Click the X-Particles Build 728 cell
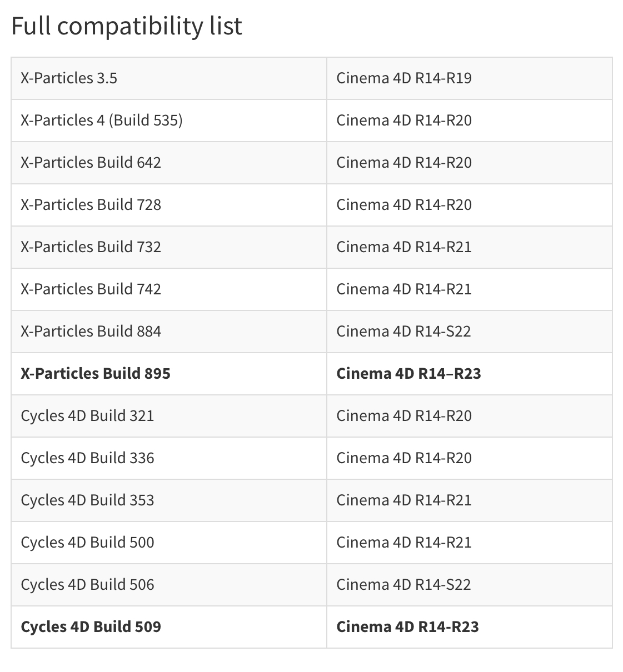This screenshot has width=623, height=672. click(x=91, y=205)
